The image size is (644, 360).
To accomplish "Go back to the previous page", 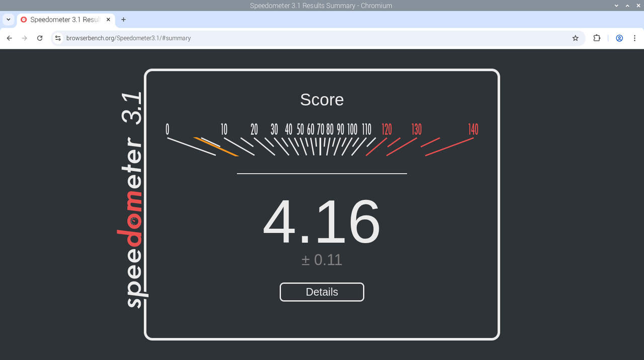I will point(10,38).
